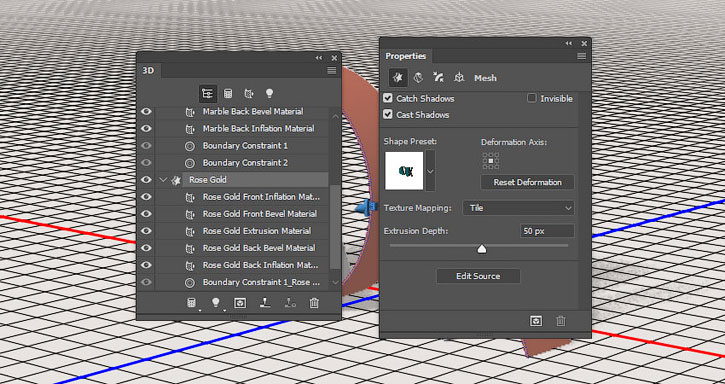Open the Cap tab in Properties
The width and height of the screenshot is (725, 384).
(x=438, y=78)
